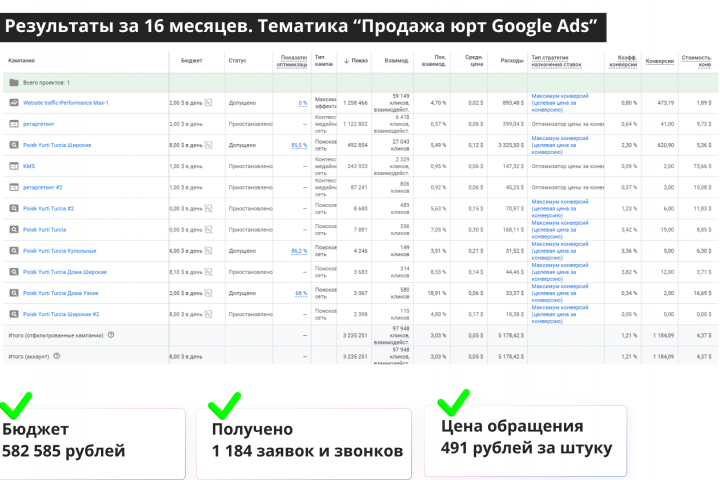720x480 pixels.
Task: Open budget chart icon for Poisk Yurti Turcia Купольные
Action: pyautogui.click(x=208, y=251)
